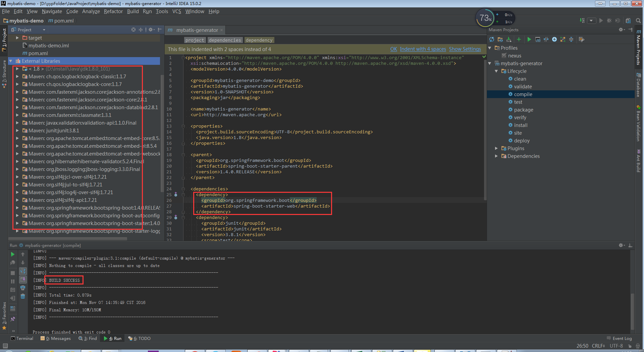Click Generate Sources and Update Folders icon
Screen dimensions: 644x352
pyautogui.click(x=500, y=40)
